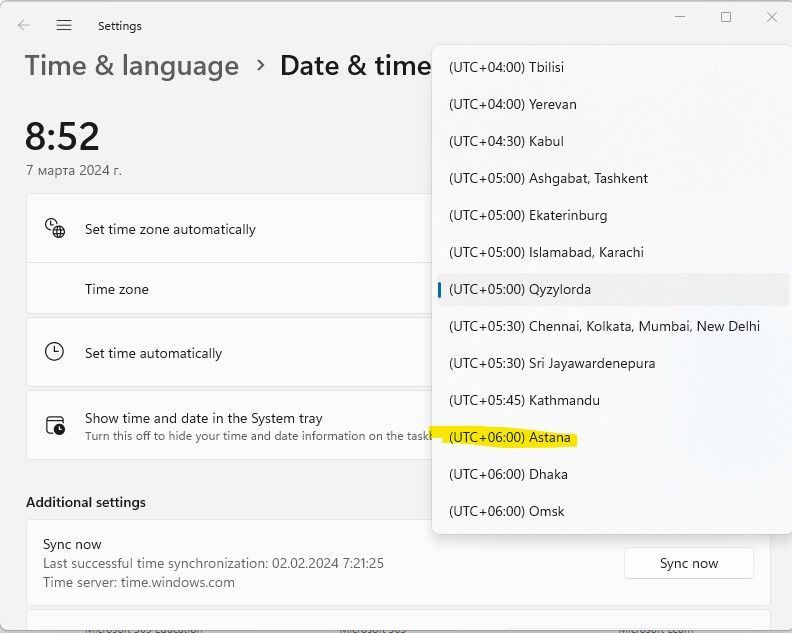
Task: Choose (UTC+05:00) Islamabad, Karachi option
Action: 612,252
